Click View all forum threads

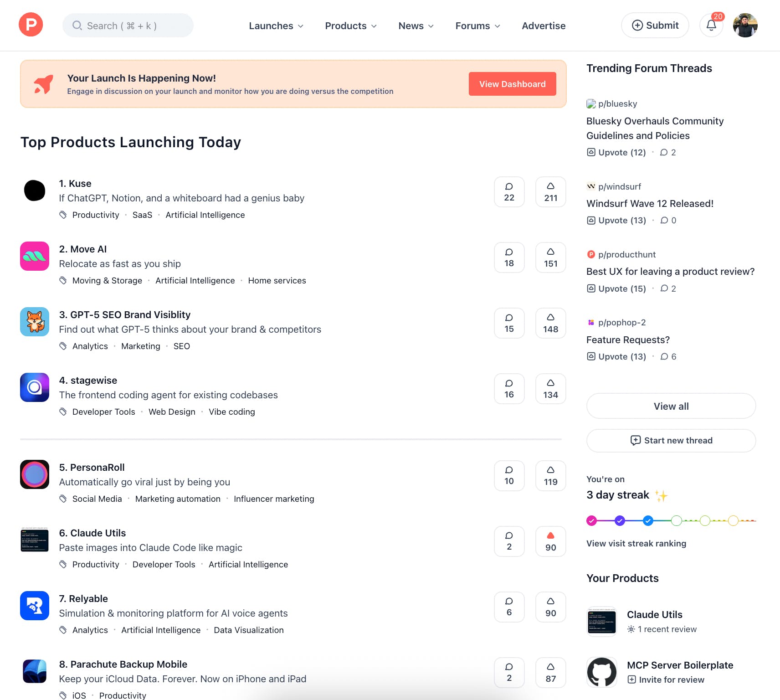(671, 406)
